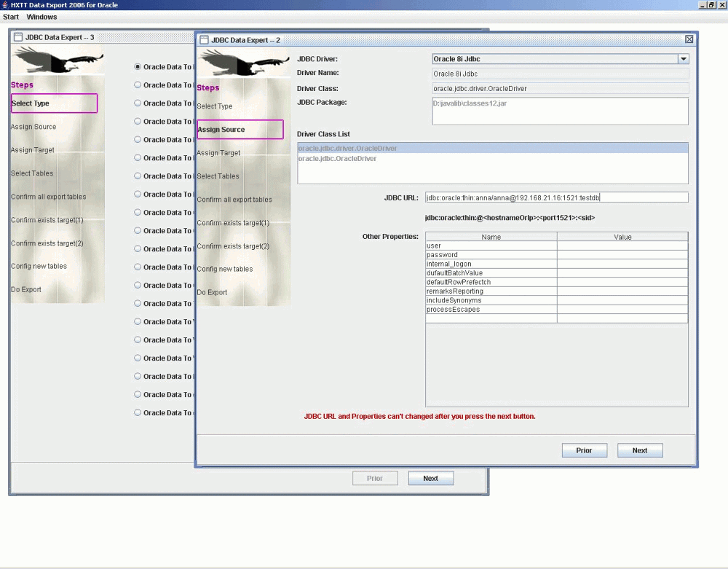Select oracle.jdbc.OracleDriver in the Driver Class List
The image size is (728, 569).
(339, 158)
